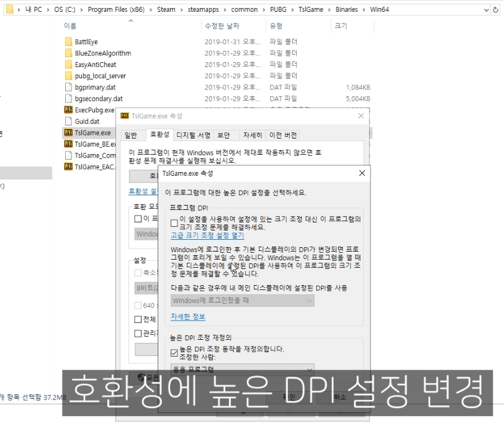Screen dimensions: 504x423
Task: Click the 2019-01-31 modified date
Action: 232,42
